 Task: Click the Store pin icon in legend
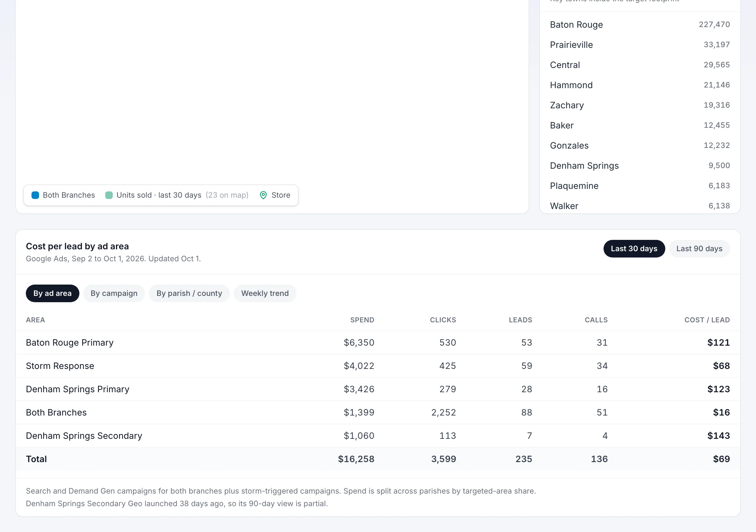click(263, 195)
